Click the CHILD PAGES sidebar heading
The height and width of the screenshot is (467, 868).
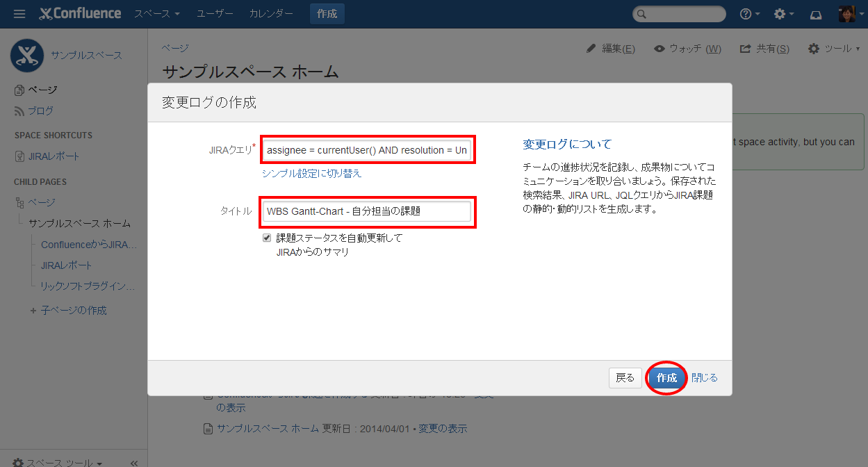pos(40,182)
